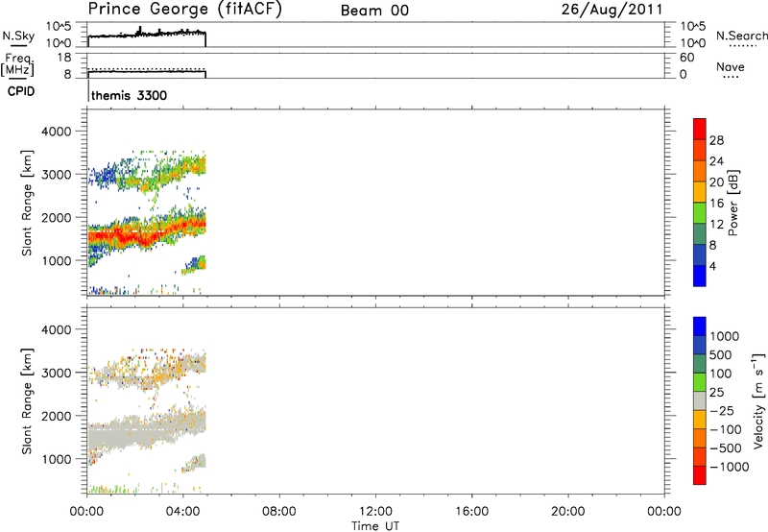
Task: Click the 'N.Search' legend label
Action: point(741,36)
